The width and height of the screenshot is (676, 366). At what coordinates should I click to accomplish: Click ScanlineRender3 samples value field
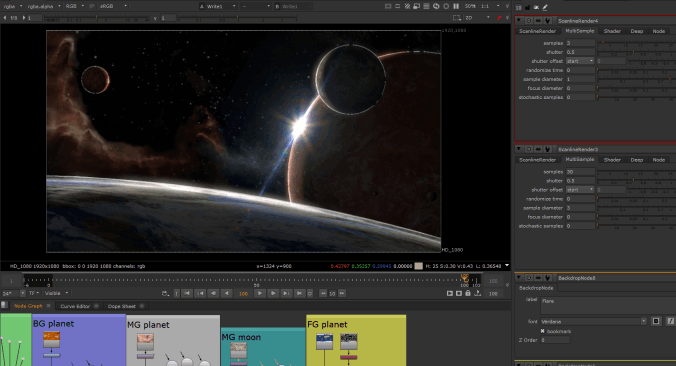tap(580, 172)
